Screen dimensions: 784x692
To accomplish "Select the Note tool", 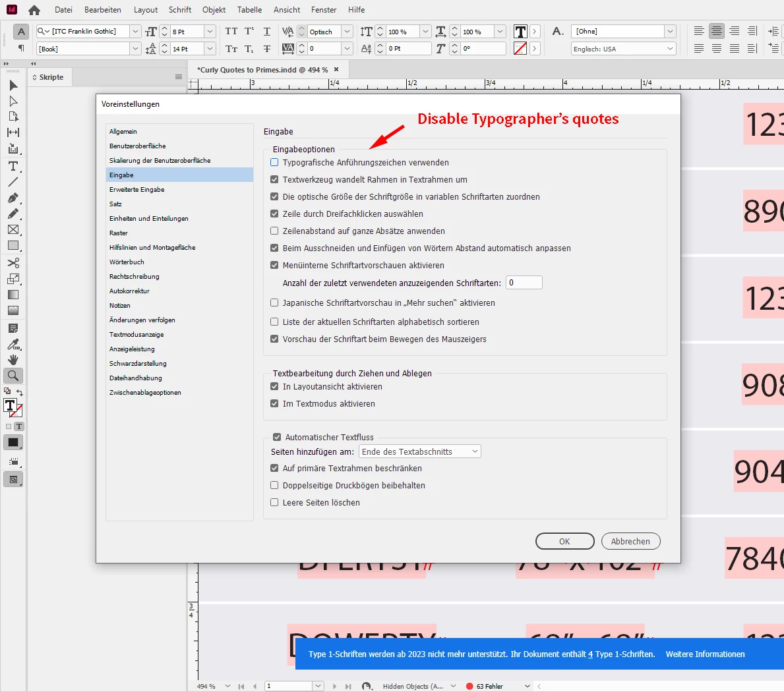I will (13, 328).
